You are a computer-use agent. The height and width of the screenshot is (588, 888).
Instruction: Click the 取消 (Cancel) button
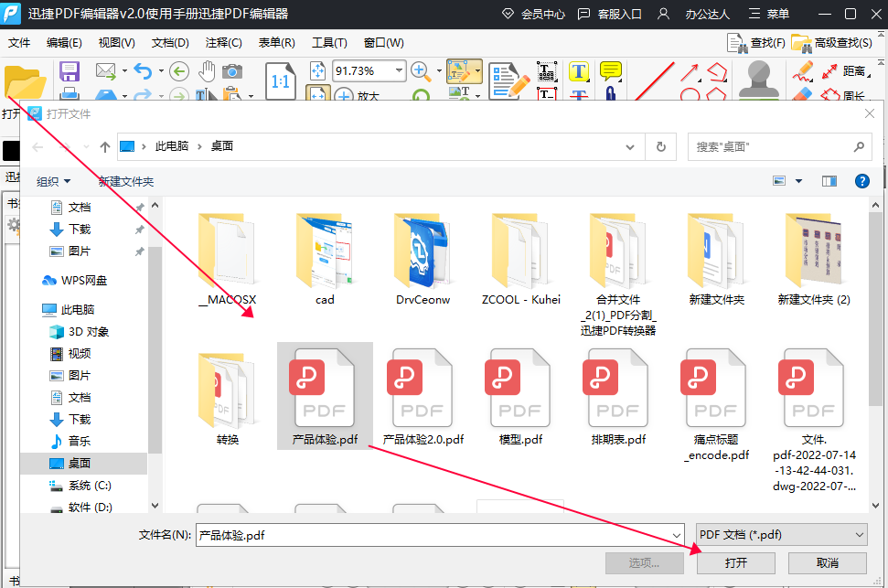tap(828, 563)
